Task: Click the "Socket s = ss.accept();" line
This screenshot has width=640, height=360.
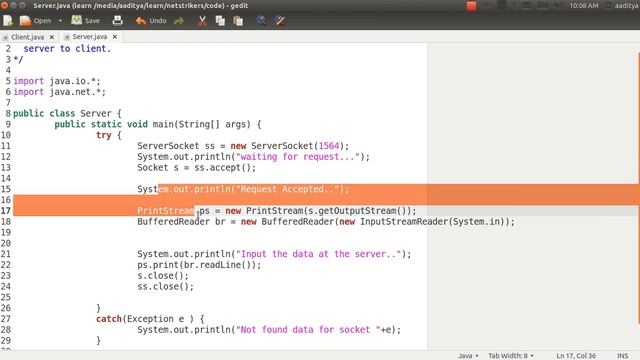Action: pyautogui.click(x=197, y=167)
